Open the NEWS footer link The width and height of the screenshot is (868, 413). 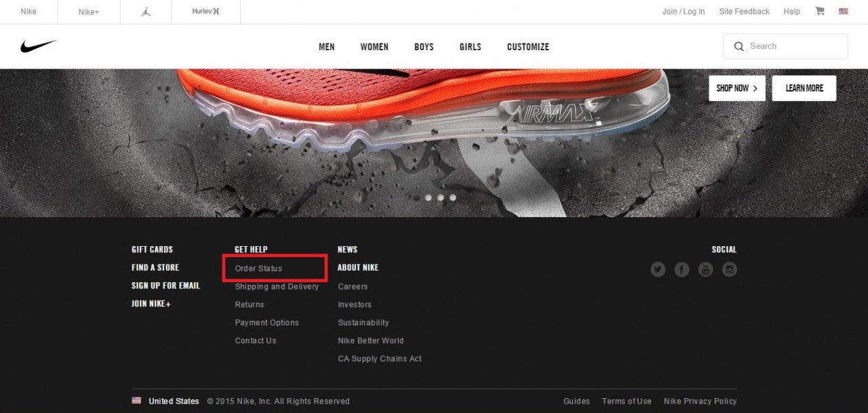(x=347, y=250)
